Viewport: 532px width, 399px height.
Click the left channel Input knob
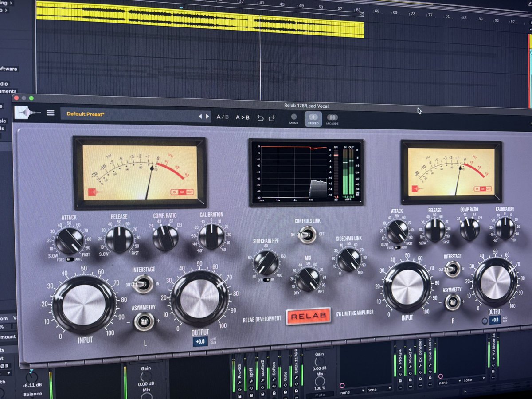point(84,305)
